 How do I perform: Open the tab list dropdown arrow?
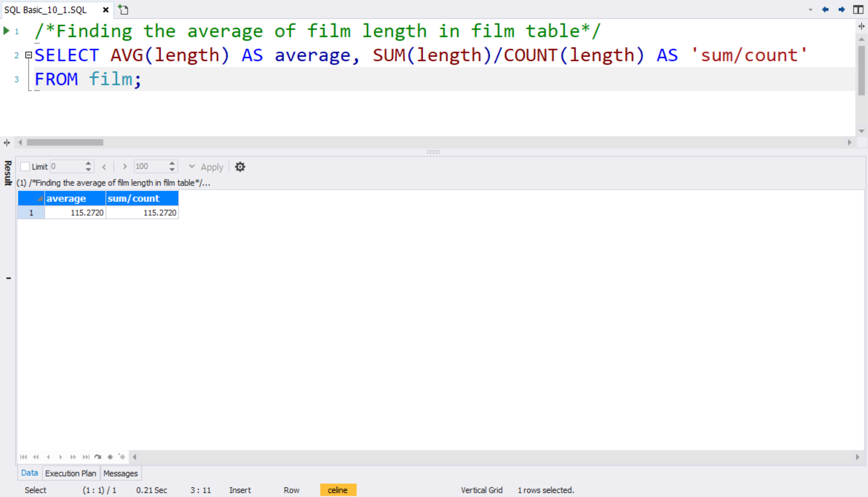[x=810, y=9]
